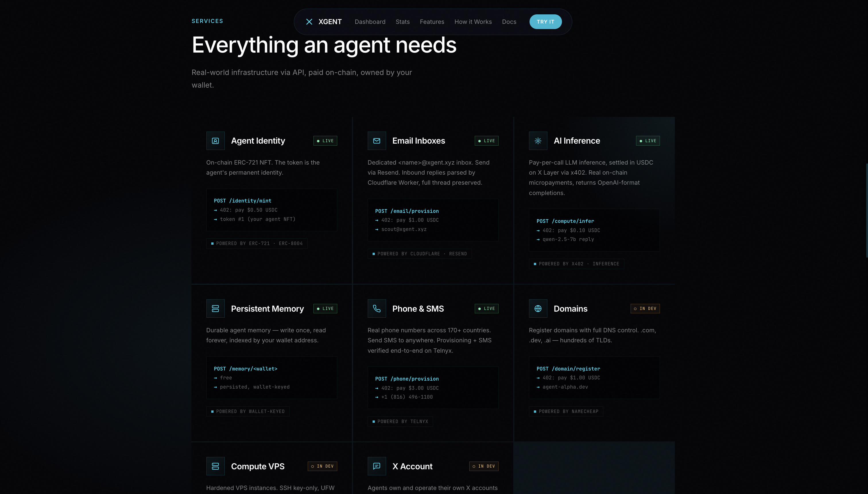
Task: Click the Phone & SMS handset icon
Action: (377, 308)
